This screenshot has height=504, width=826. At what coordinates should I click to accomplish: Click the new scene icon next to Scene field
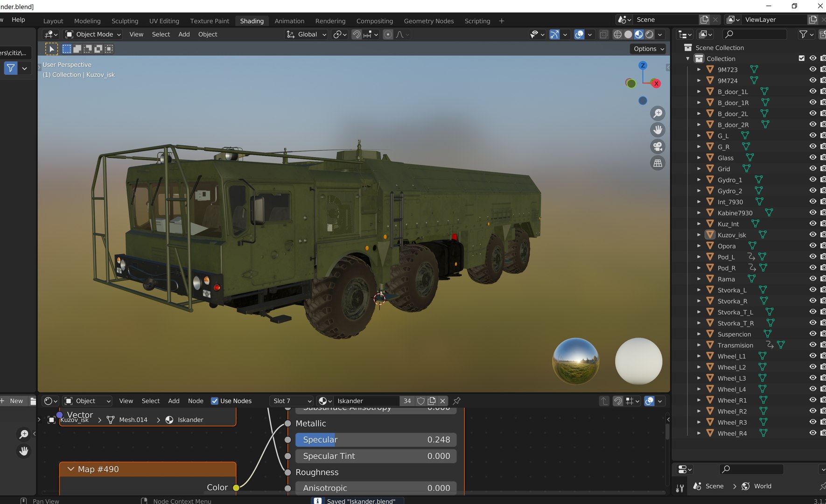tap(705, 20)
